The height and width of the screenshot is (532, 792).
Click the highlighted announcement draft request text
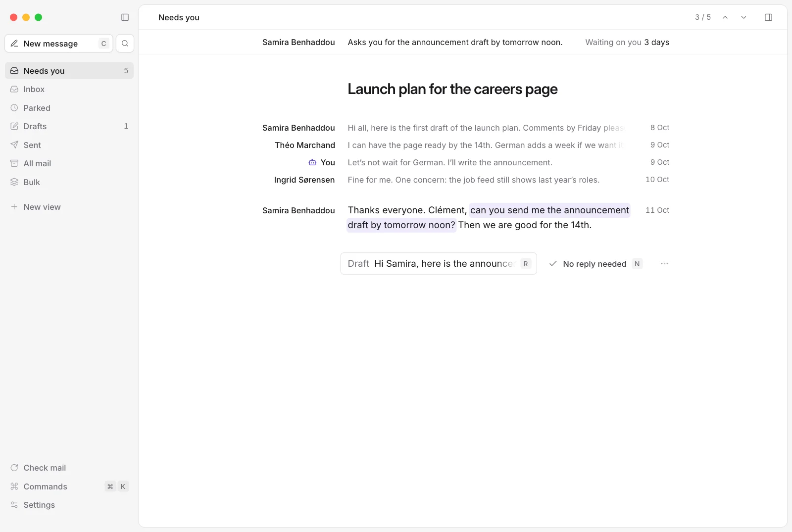[x=488, y=218]
